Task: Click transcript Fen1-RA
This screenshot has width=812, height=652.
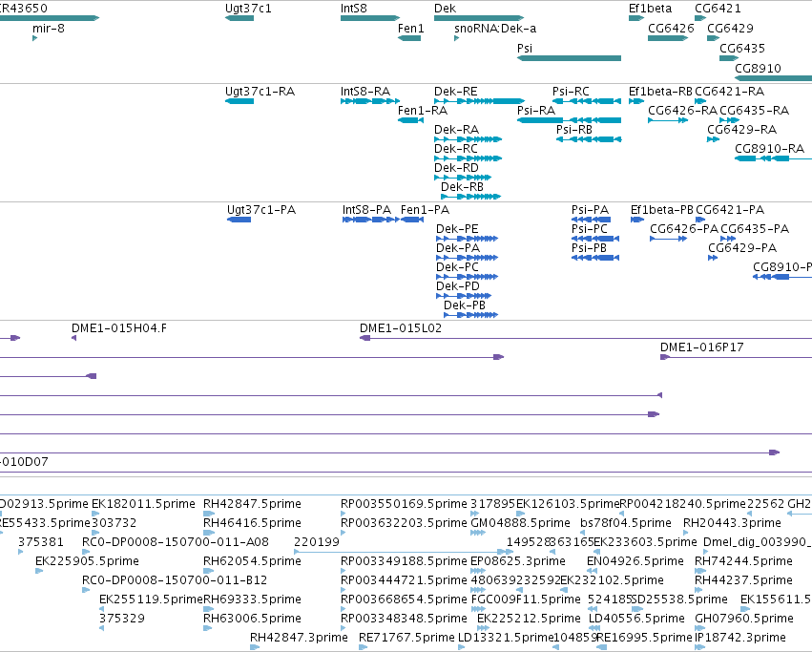Action: pos(423,111)
